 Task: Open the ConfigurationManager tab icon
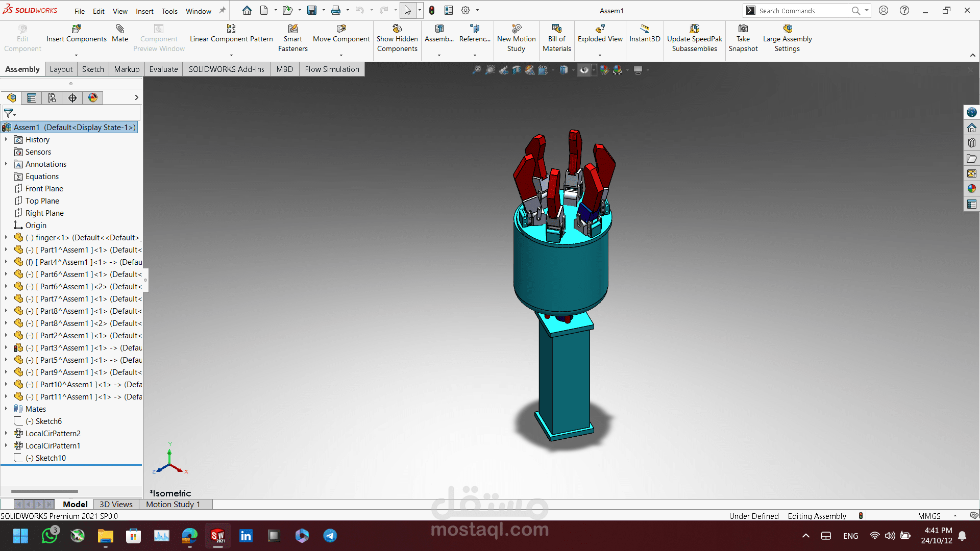52,98
